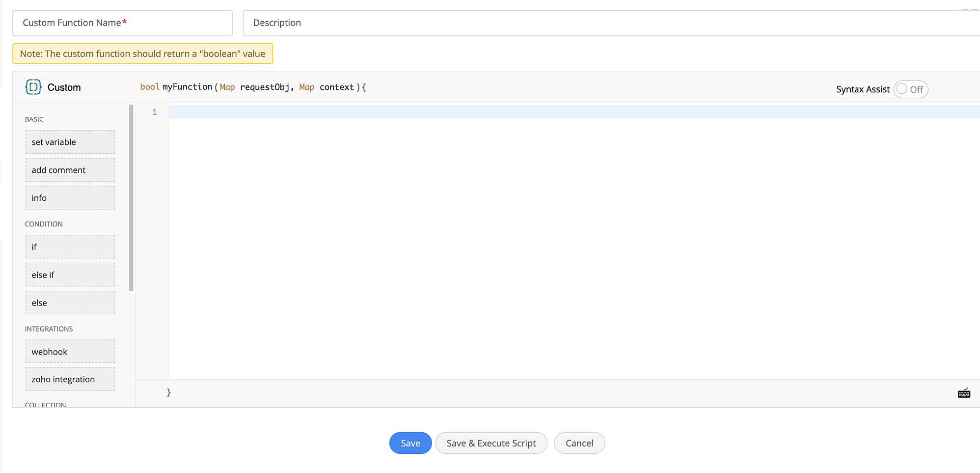This screenshot has height=473, width=980.
Task: Choose the 'zoho integration' block
Action: (70, 379)
